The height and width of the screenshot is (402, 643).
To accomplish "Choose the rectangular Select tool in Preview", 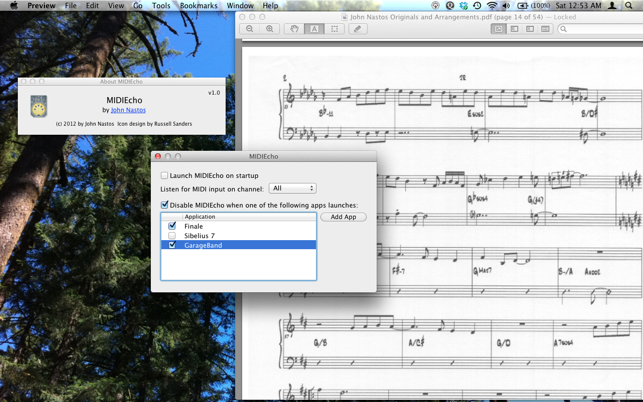I will pos(334,29).
